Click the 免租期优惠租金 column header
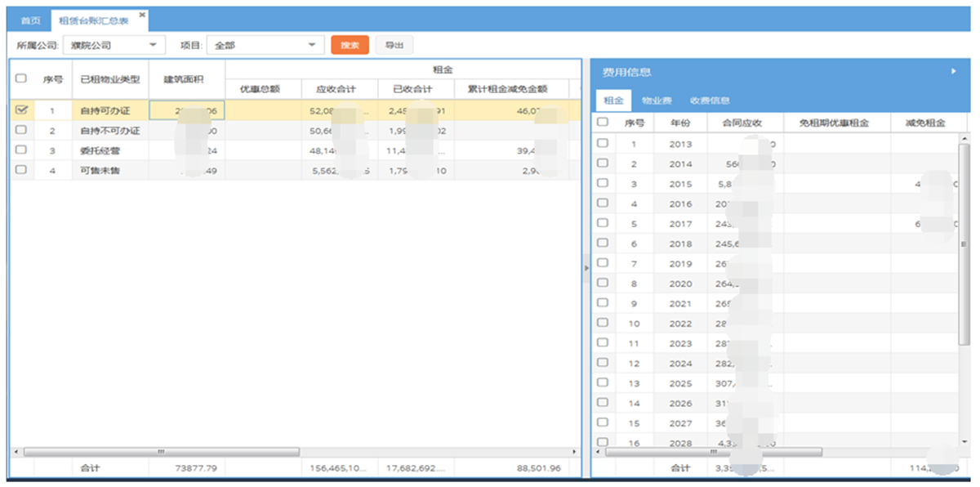The height and width of the screenshot is (487, 980). [x=835, y=123]
